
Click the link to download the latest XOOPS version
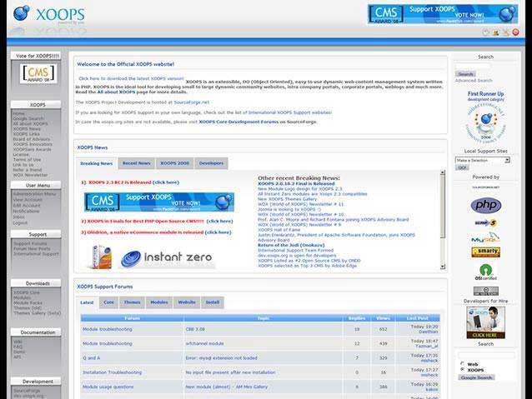(x=131, y=78)
